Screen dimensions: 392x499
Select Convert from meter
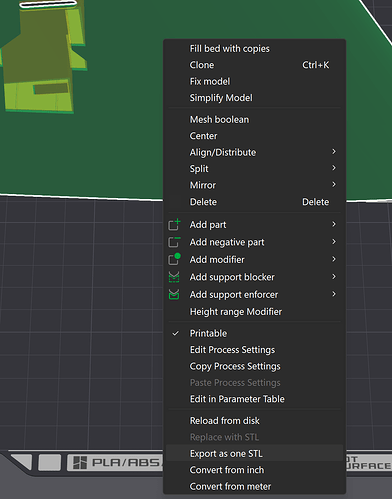click(255, 486)
